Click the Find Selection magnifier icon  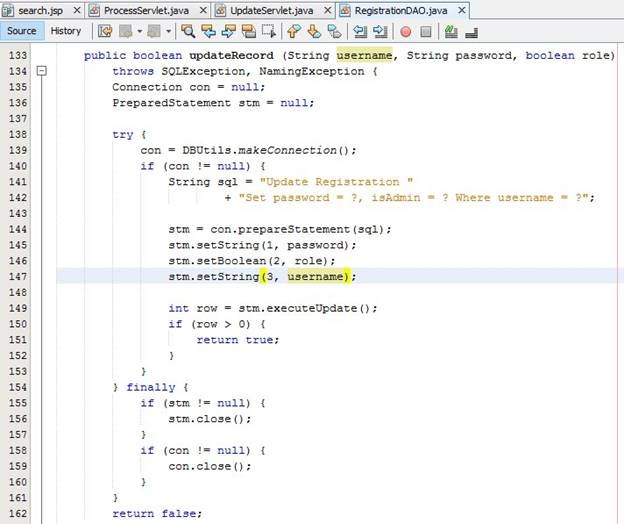click(188, 31)
